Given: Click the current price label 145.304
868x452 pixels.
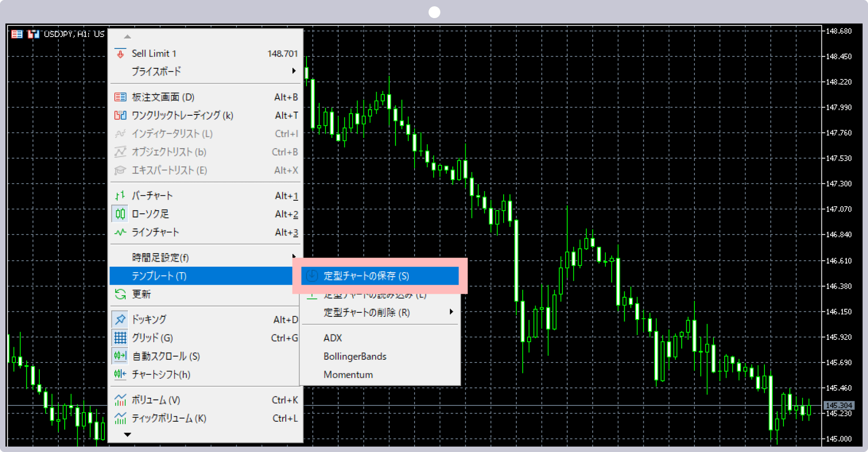Looking at the screenshot, I should click(839, 405).
